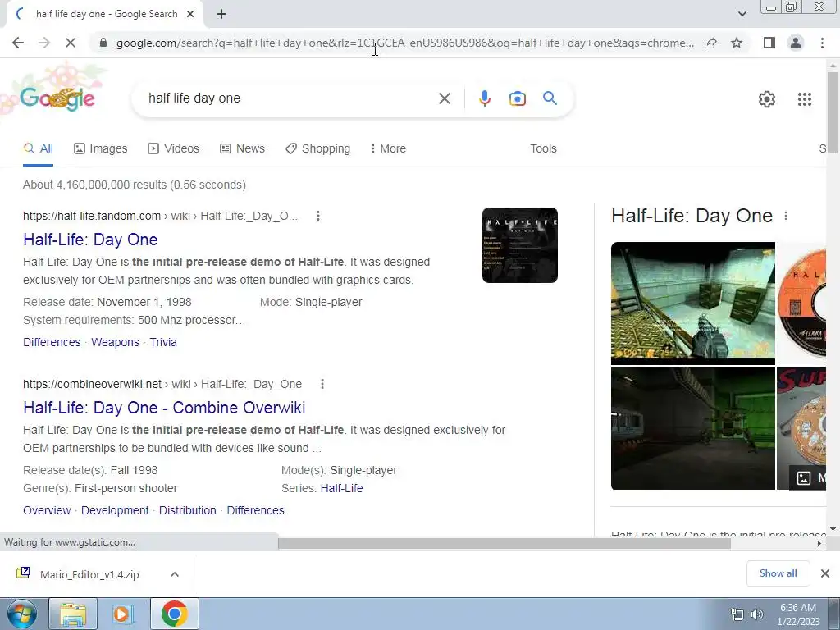Close the downloads bar

click(825, 573)
